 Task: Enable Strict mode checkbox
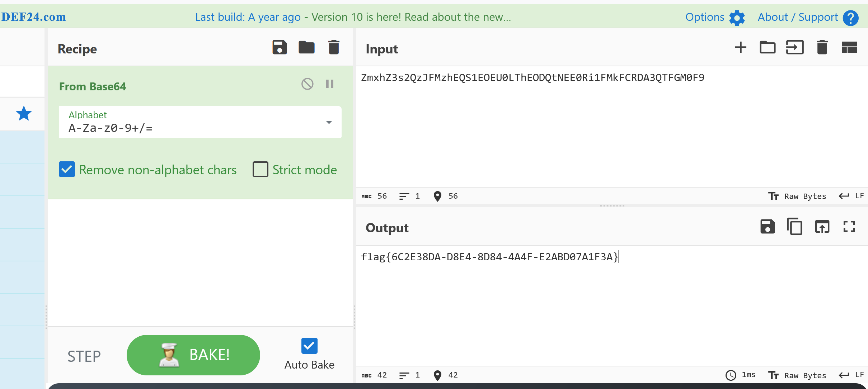[259, 170]
